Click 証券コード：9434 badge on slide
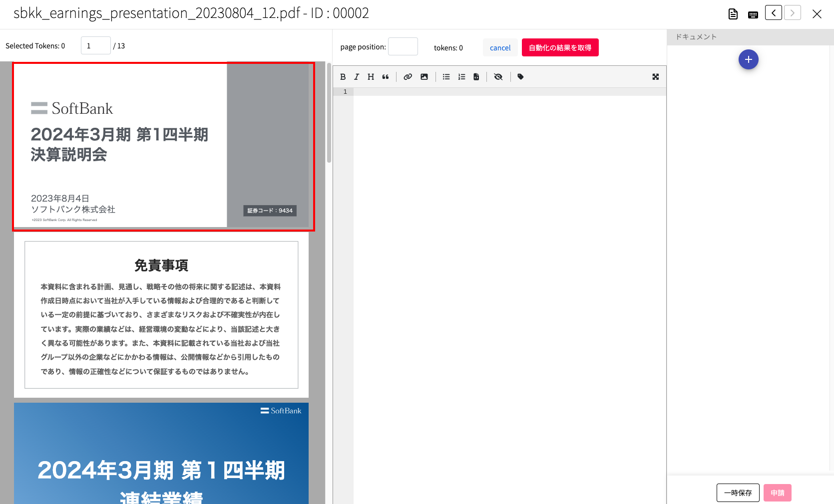The height and width of the screenshot is (504, 834). (270, 211)
